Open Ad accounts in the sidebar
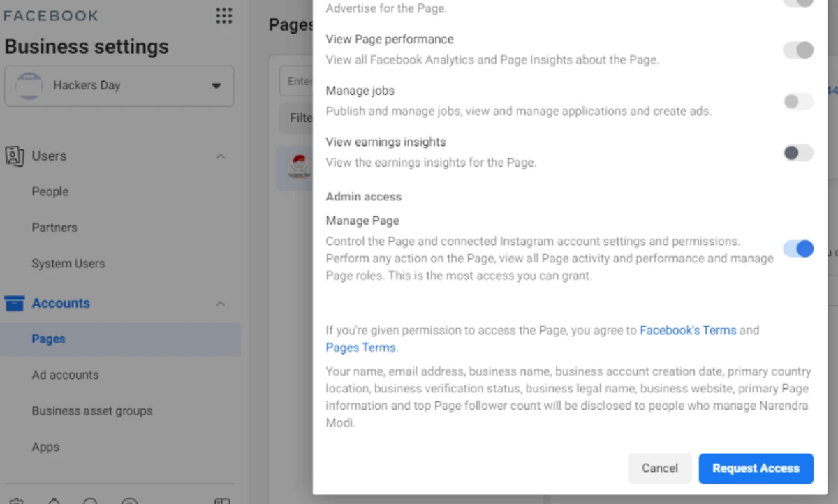 point(65,375)
